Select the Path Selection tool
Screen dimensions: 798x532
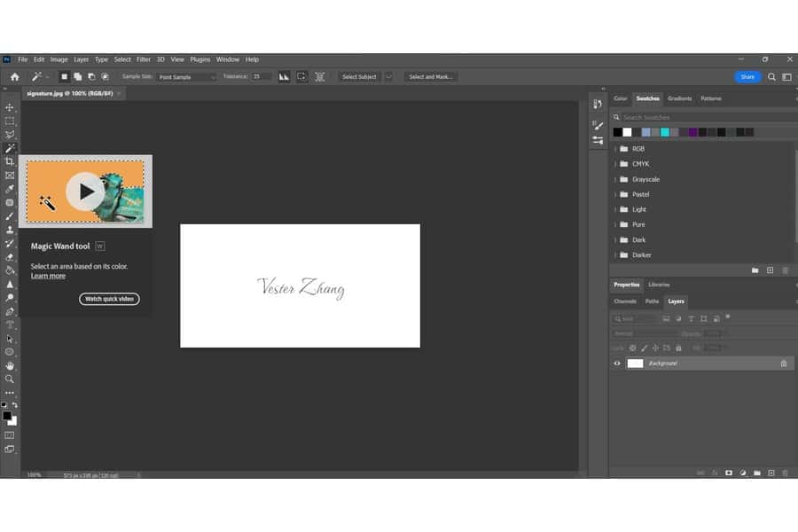point(10,339)
